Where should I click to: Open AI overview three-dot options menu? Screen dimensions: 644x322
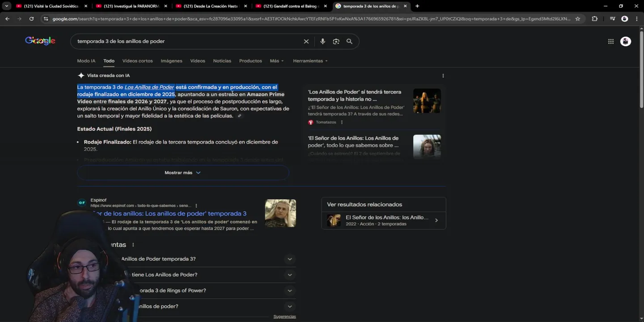pos(443,76)
